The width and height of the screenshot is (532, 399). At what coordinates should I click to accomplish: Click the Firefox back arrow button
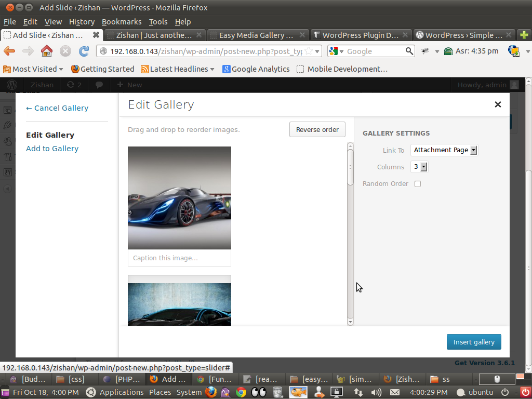[x=9, y=51]
